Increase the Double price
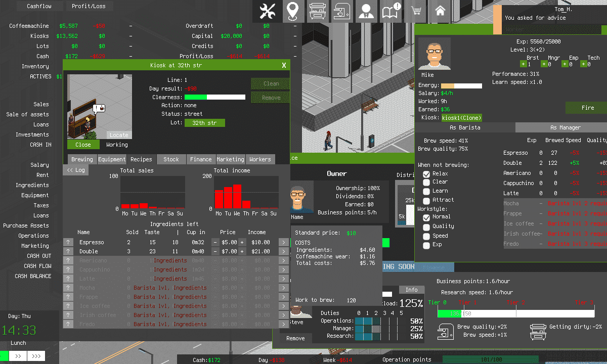The image size is (607, 364). (242, 252)
